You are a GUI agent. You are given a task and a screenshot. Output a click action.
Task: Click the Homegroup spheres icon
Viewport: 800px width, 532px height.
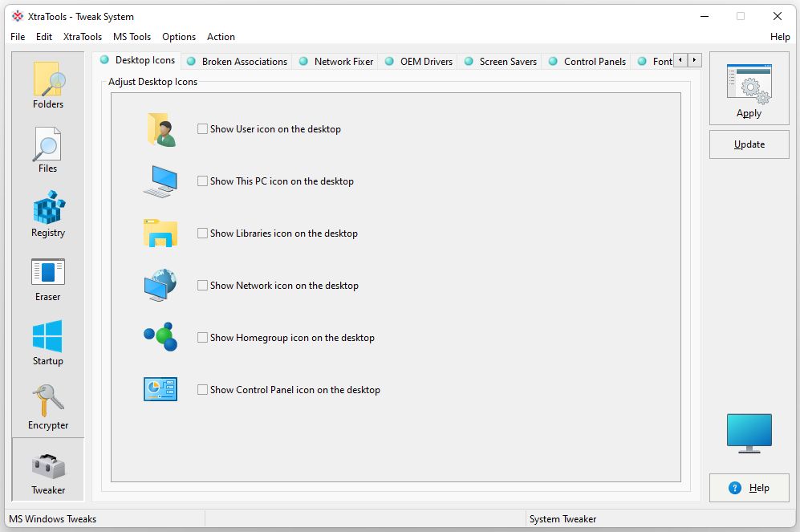160,337
